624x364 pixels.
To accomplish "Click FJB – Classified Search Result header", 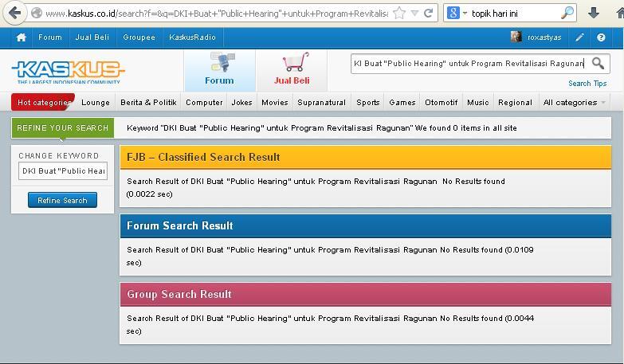I will click(x=365, y=157).
